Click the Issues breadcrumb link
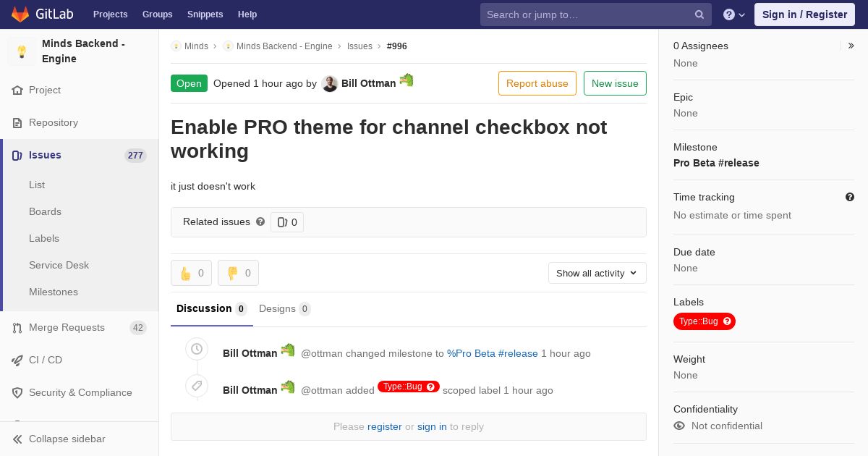This screenshot has width=868, height=456. click(x=359, y=46)
